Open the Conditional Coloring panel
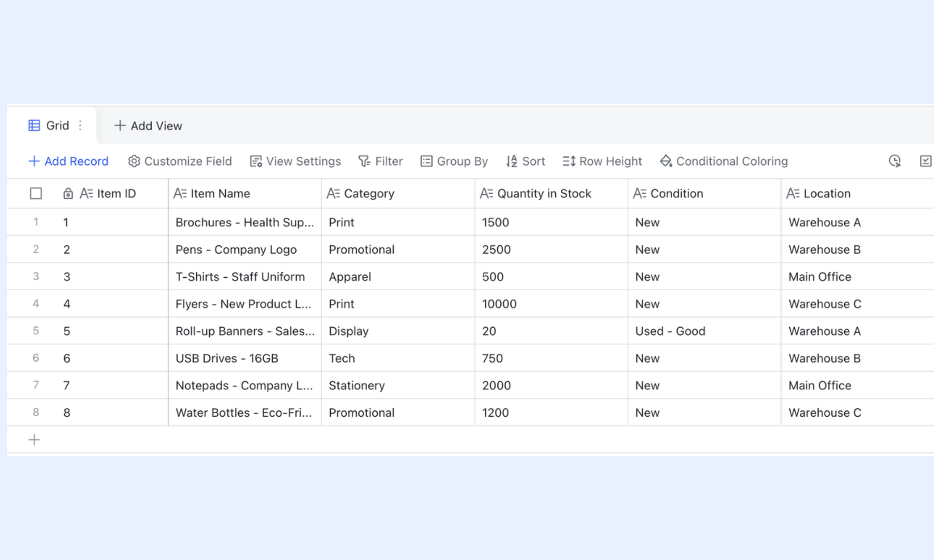Viewport: 934px width, 560px height. [723, 161]
